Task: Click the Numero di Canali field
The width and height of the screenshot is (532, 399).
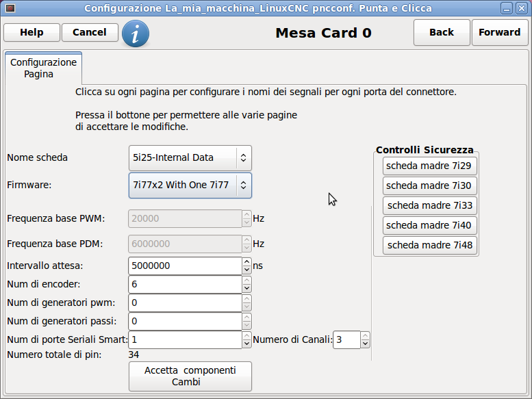Action: pyautogui.click(x=346, y=340)
